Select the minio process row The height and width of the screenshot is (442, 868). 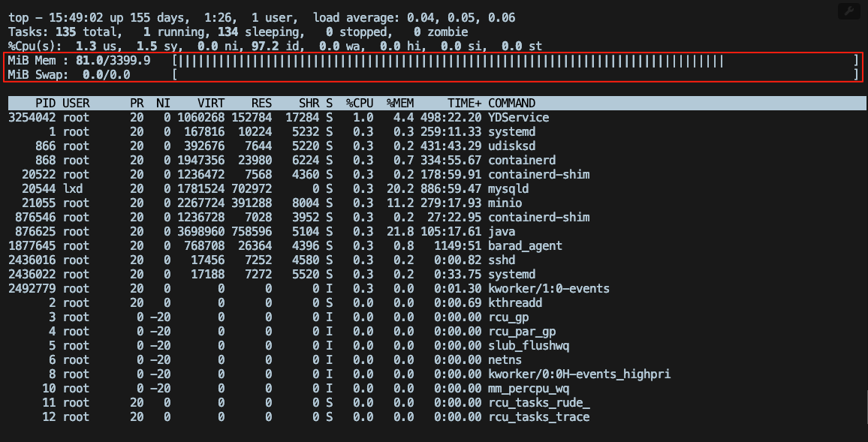[300, 203]
